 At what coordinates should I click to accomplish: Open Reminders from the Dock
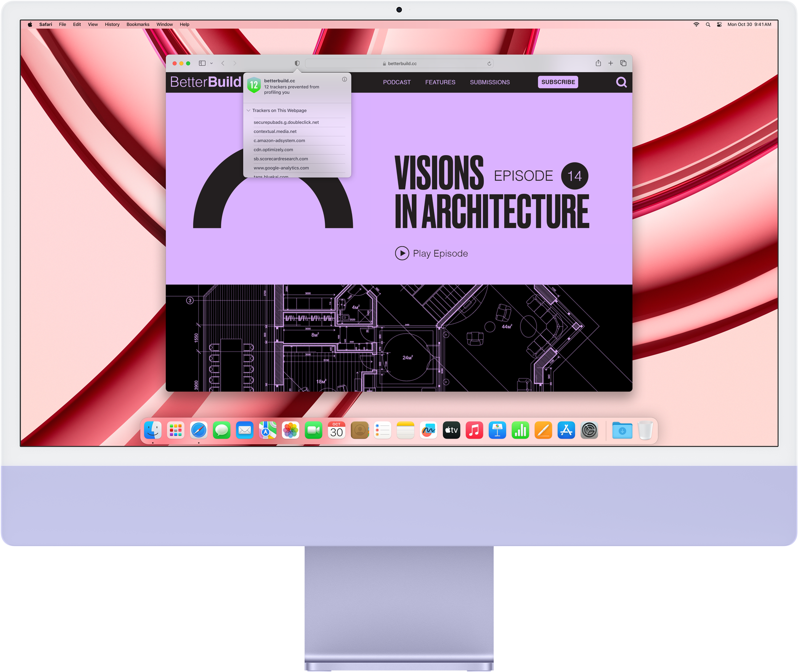(x=383, y=430)
